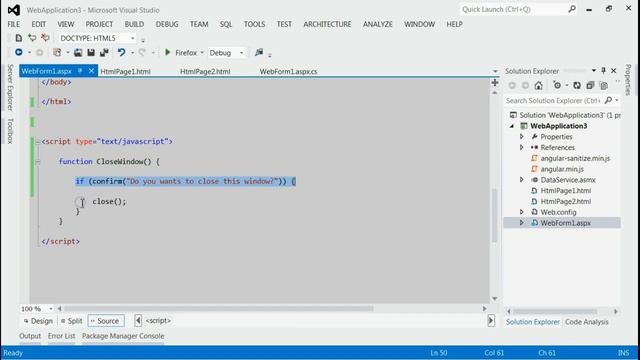Undo the last edit
This screenshot has width=640, height=360.
(121, 53)
